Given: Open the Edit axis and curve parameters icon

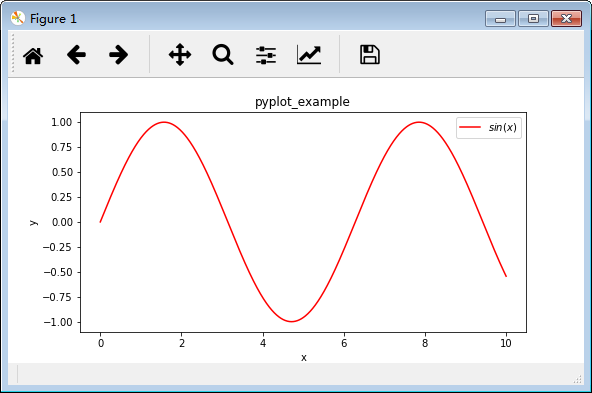Looking at the screenshot, I should pyautogui.click(x=309, y=55).
